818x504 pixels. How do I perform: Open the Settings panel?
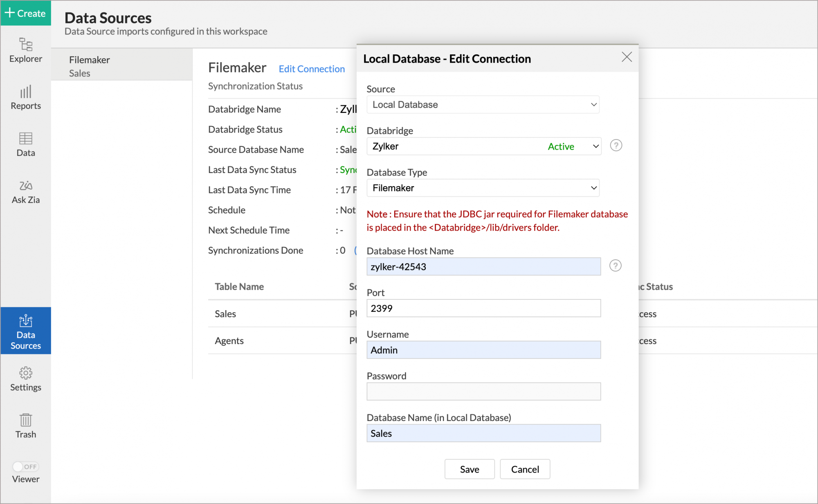coord(25,378)
